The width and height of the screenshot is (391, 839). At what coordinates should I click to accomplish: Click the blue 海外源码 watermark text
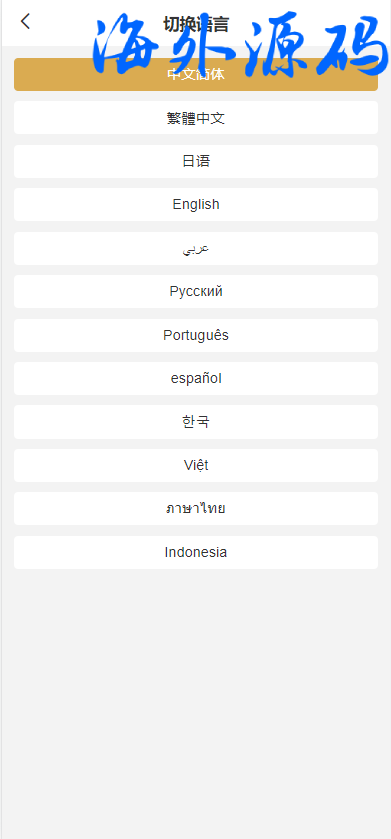(241, 44)
